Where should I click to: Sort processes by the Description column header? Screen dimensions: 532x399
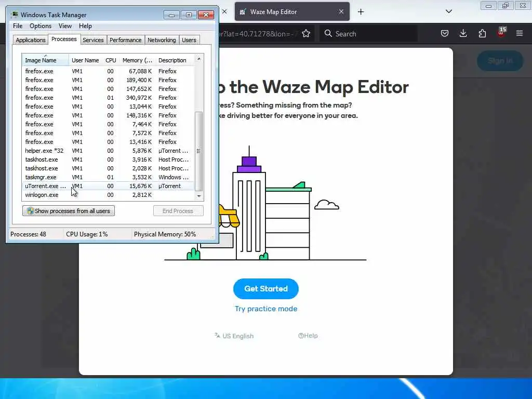(175, 60)
